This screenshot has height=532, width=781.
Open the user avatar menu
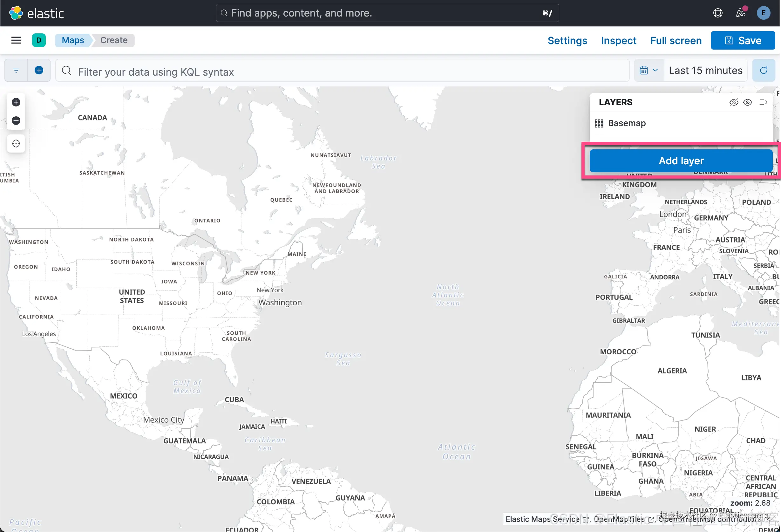[x=763, y=13]
